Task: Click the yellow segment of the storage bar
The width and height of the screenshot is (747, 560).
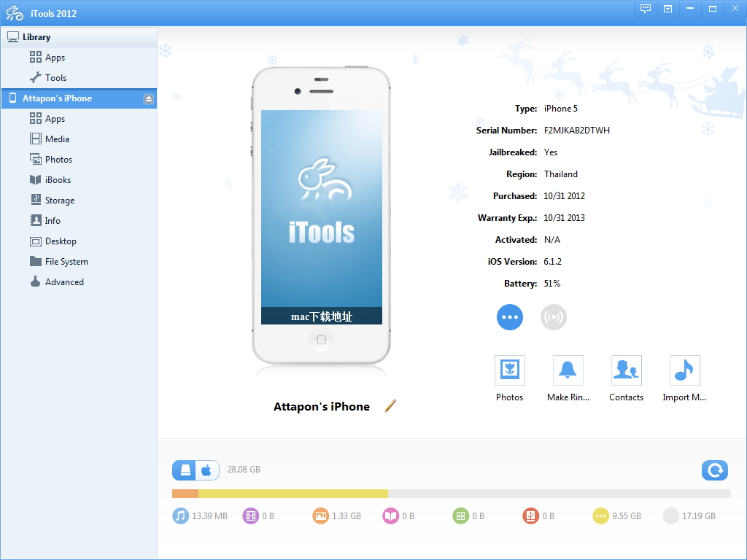Action: (293, 494)
